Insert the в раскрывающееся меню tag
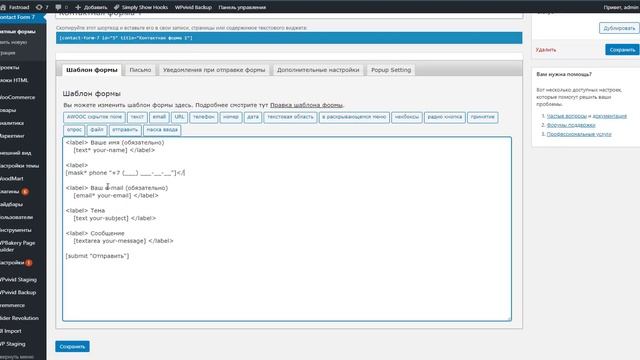The height and width of the screenshot is (360, 640). pyautogui.click(x=354, y=117)
